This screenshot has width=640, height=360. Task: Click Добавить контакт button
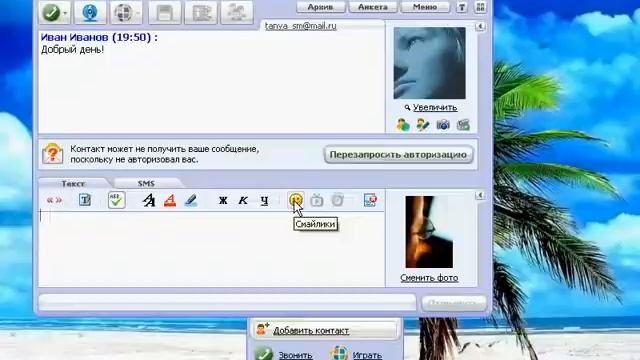(x=325, y=330)
